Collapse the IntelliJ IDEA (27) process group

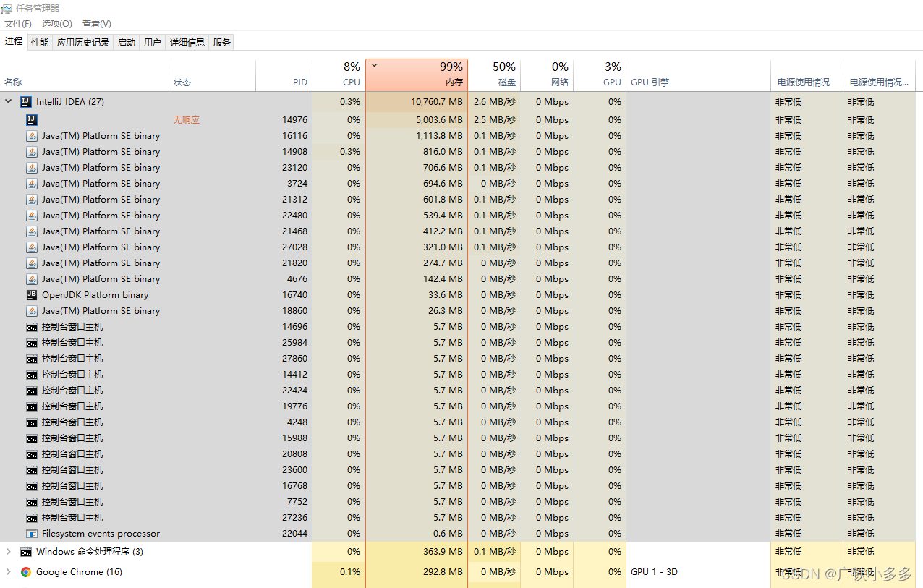pyautogui.click(x=9, y=102)
